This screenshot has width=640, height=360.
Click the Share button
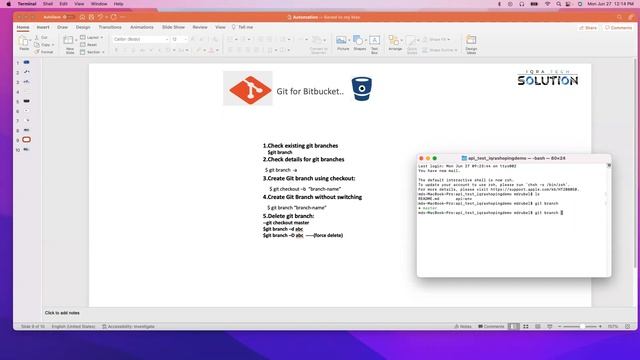tap(588, 28)
